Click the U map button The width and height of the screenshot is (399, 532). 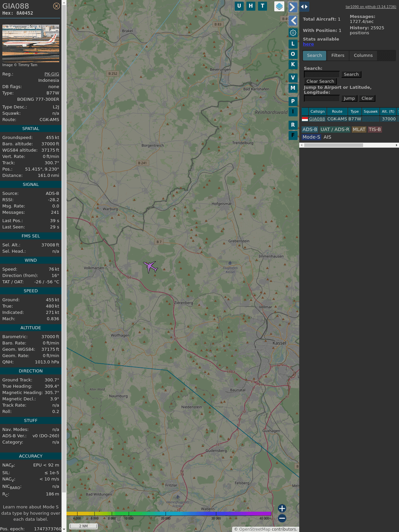239,6
